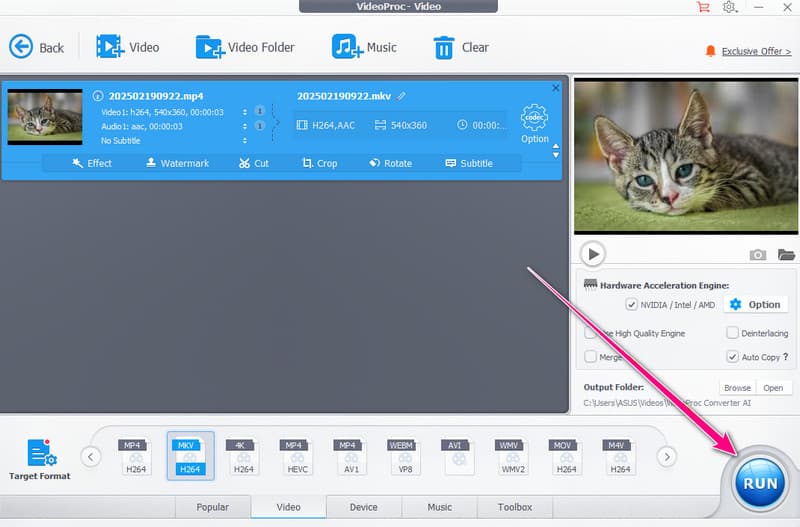The height and width of the screenshot is (527, 800).
Task: Show previous formats with left arrow
Action: click(91, 456)
